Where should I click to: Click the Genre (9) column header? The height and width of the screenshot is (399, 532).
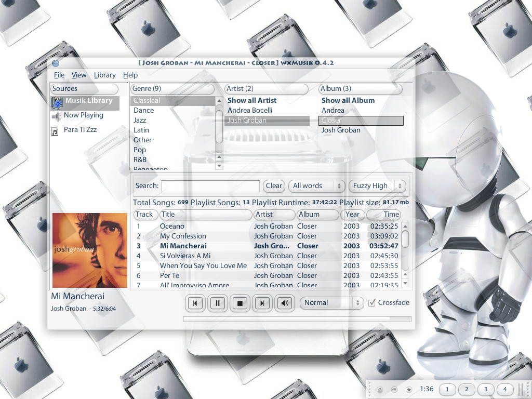(172, 89)
